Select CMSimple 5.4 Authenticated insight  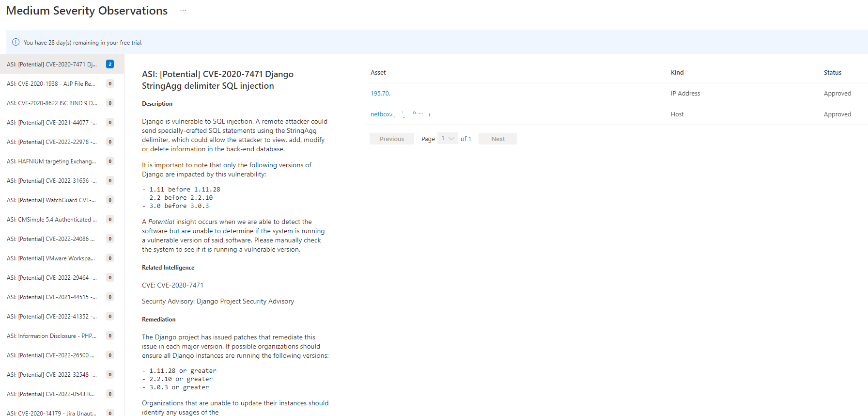(51, 220)
